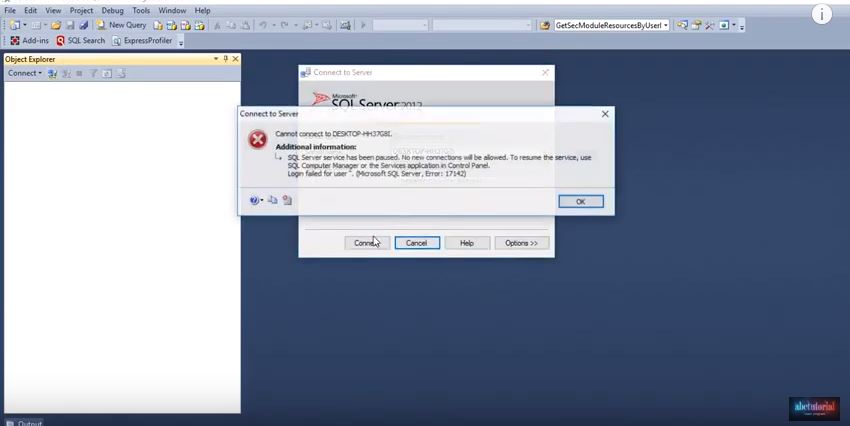The height and width of the screenshot is (426, 850).
Task: Open the Help menu
Action: 202,10
